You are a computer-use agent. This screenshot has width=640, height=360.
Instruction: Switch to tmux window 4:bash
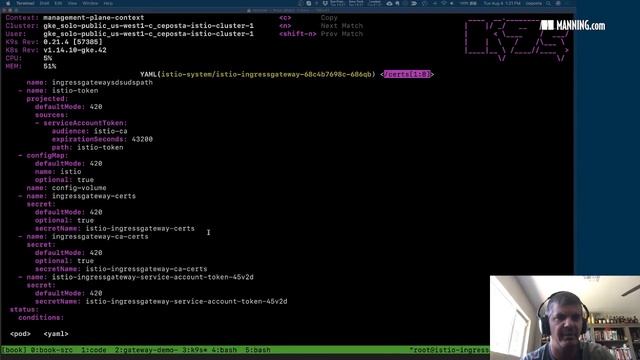coord(224,350)
